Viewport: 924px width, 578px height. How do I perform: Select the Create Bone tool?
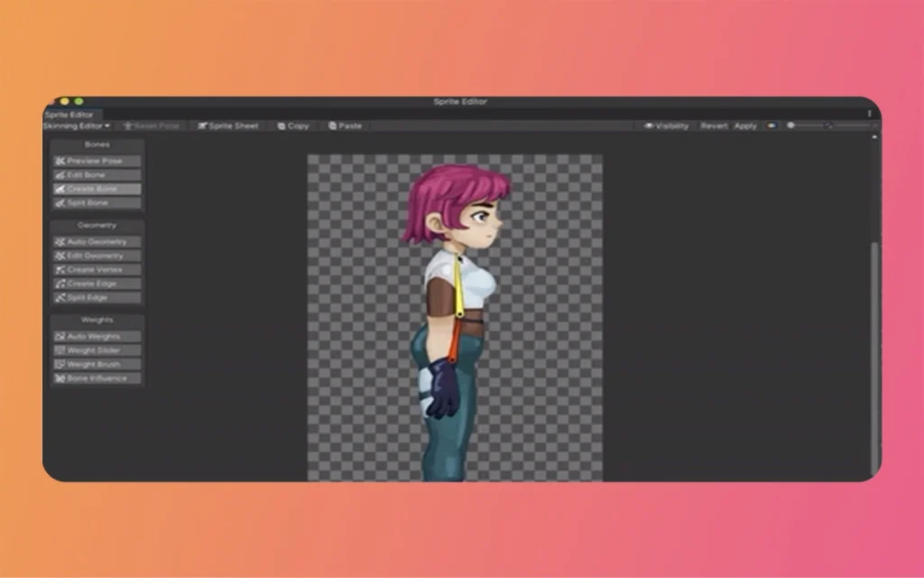coord(96,188)
